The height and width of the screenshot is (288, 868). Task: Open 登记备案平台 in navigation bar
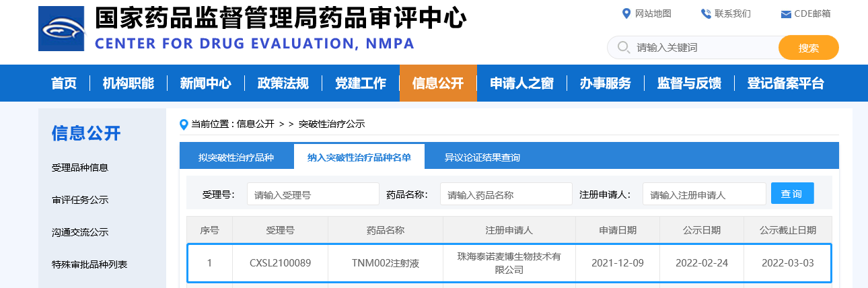pos(785,83)
